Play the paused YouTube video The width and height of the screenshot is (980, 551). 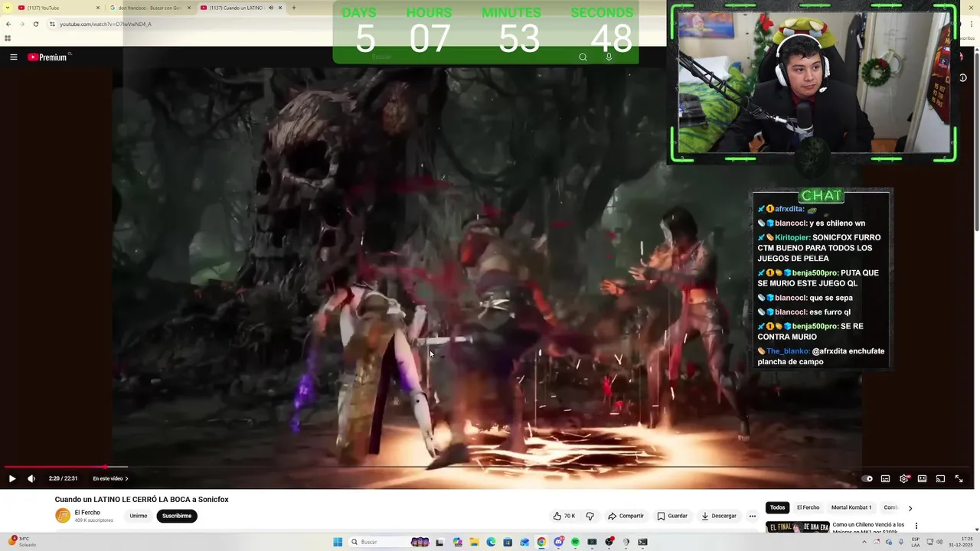click(x=12, y=478)
